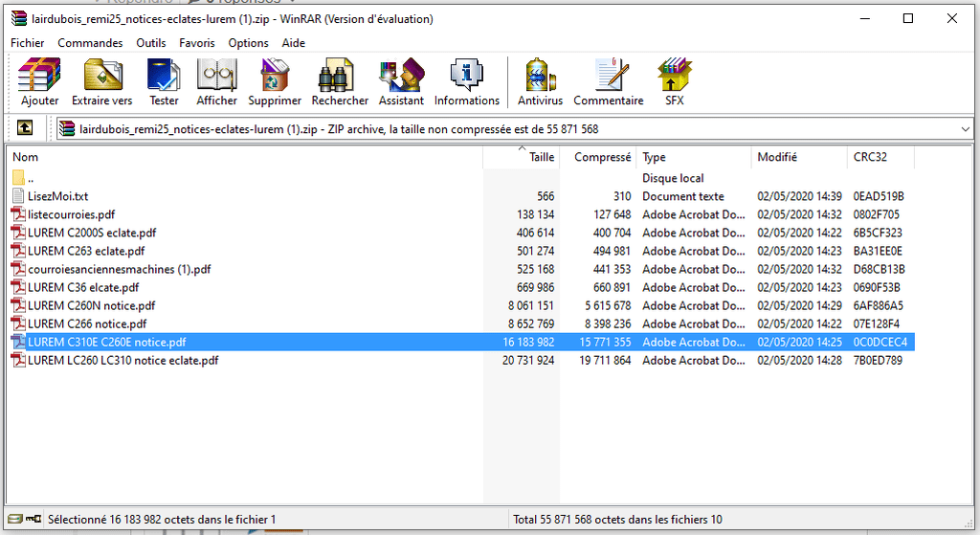
Task: Click the PDF icon of listecourroies.pdf
Action: click(x=18, y=214)
